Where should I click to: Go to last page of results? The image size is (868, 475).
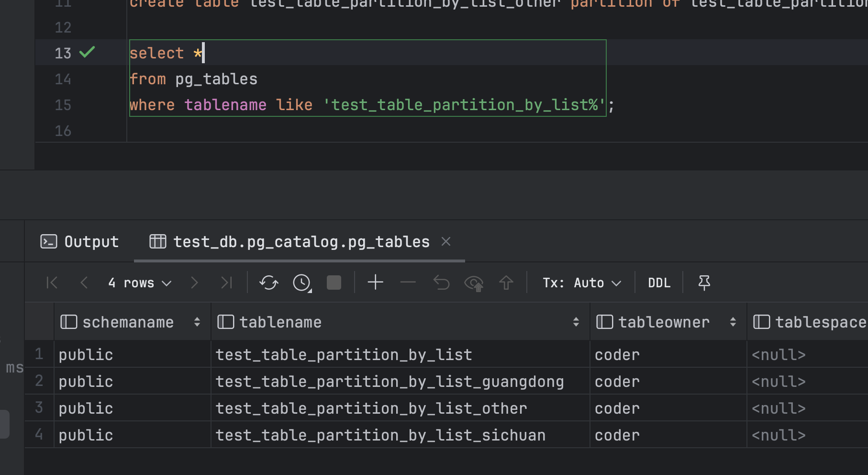pyautogui.click(x=226, y=283)
